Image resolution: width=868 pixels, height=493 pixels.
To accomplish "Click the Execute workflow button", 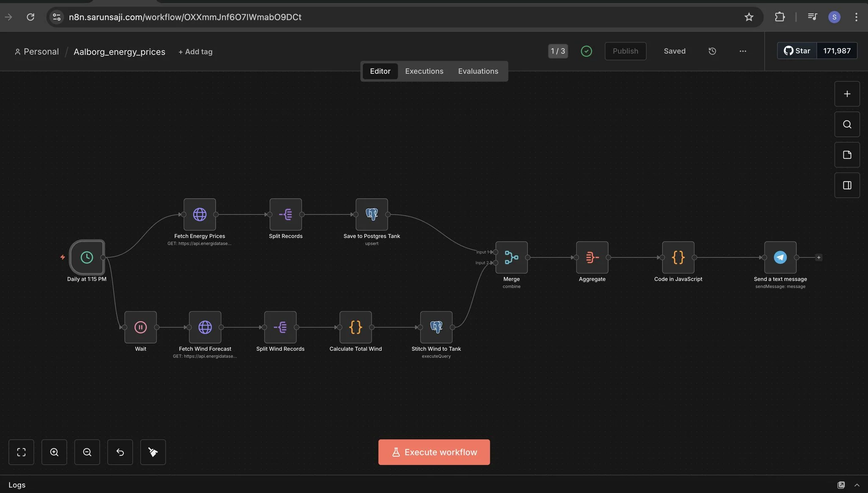I will [434, 452].
